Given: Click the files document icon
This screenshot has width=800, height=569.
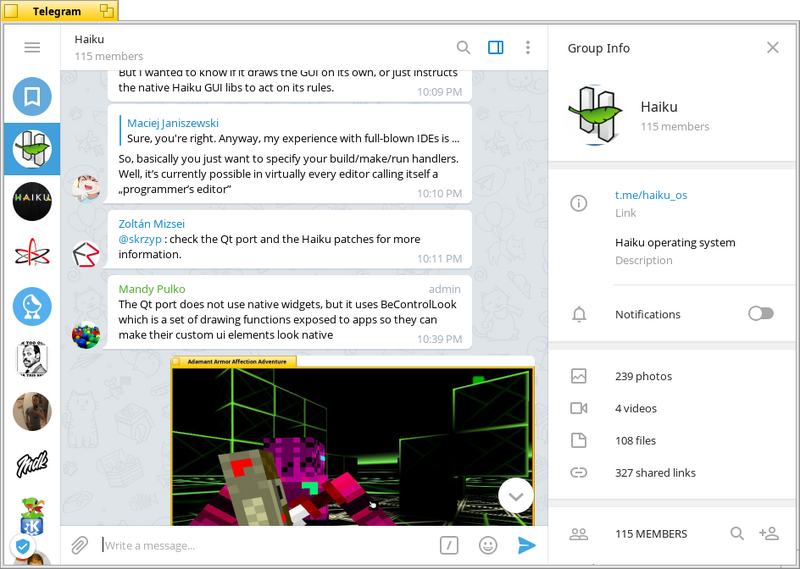Looking at the screenshot, I should tap(579, 440).
